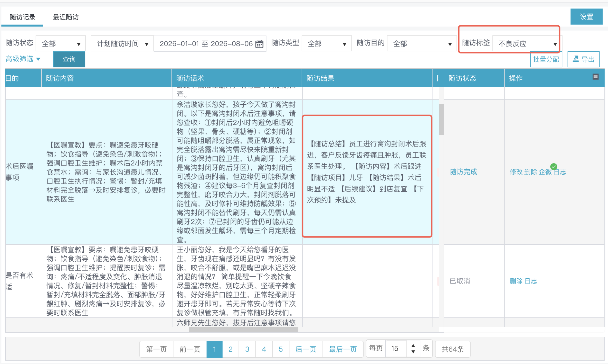Open 日志 in the 随访完成 row

point(560,172)
